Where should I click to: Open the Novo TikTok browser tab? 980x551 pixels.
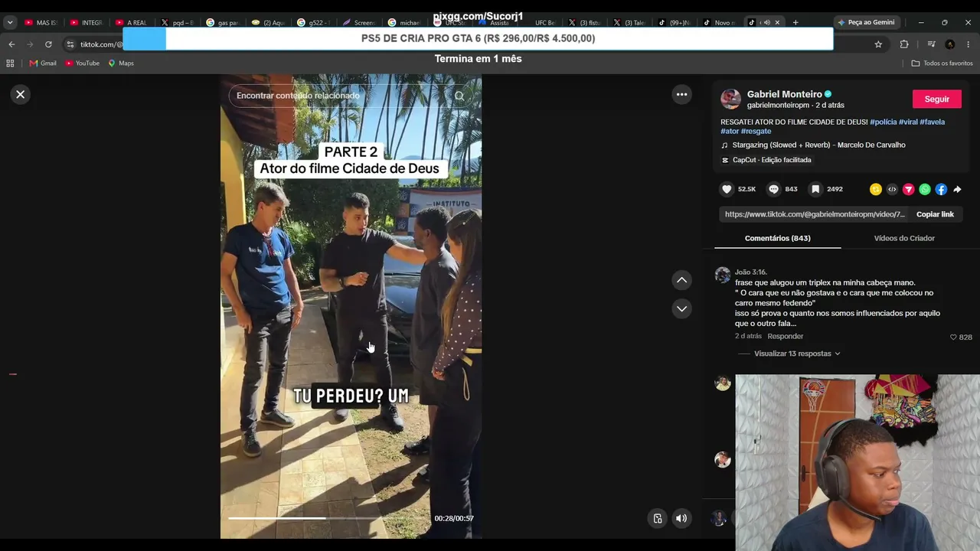click(719, 22)
